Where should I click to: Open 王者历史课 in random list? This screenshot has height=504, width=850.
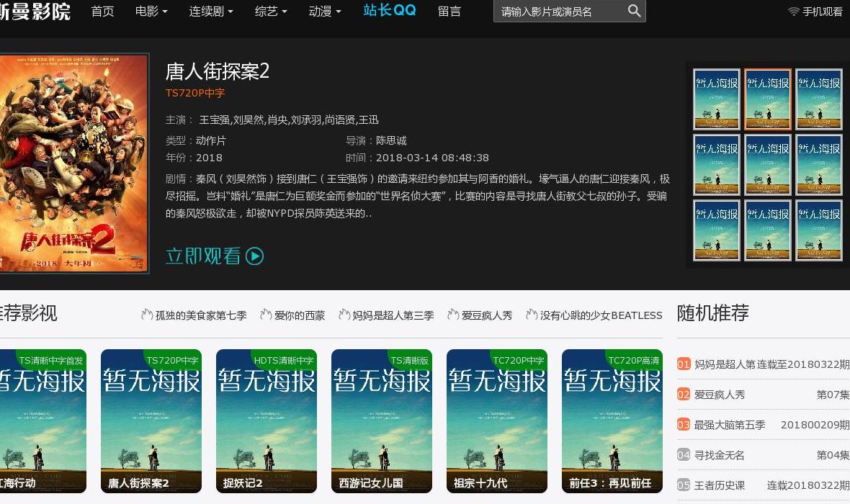pos(720,485)
